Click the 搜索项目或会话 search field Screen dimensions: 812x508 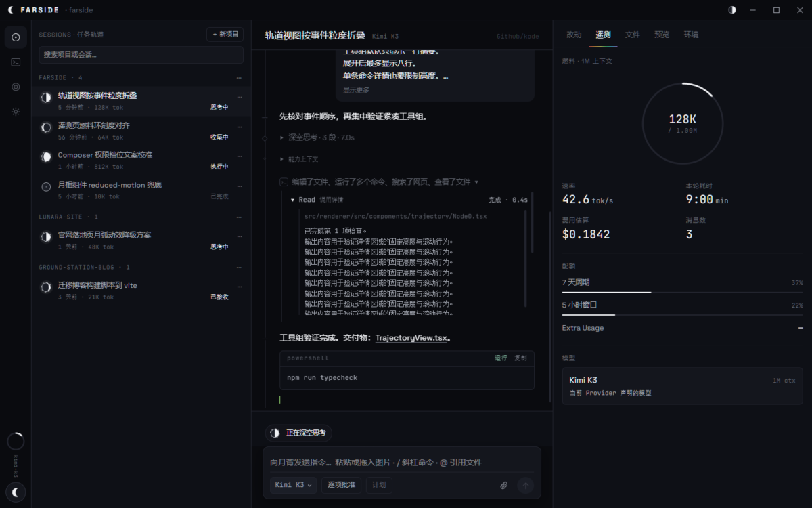tap(141, 55)
